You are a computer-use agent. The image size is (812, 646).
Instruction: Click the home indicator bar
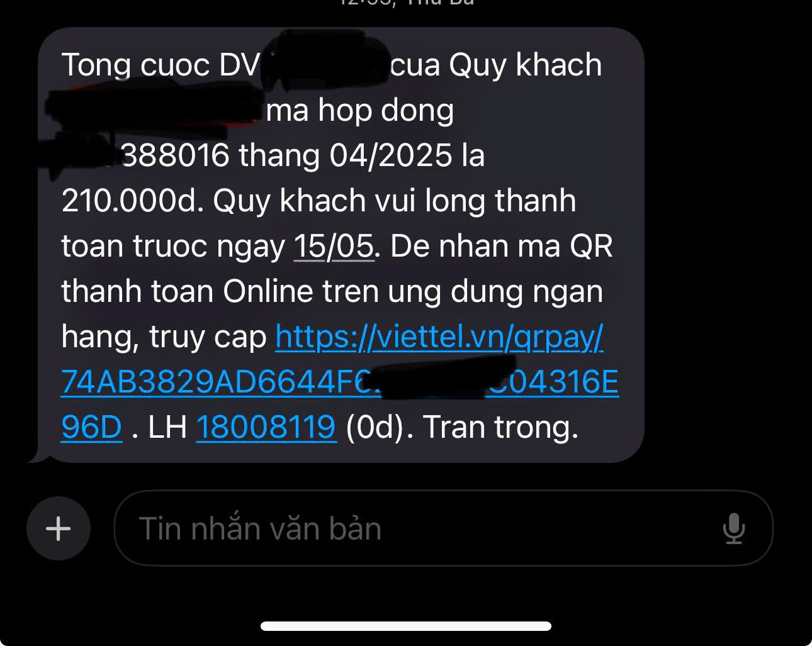[x=406, y=626]
